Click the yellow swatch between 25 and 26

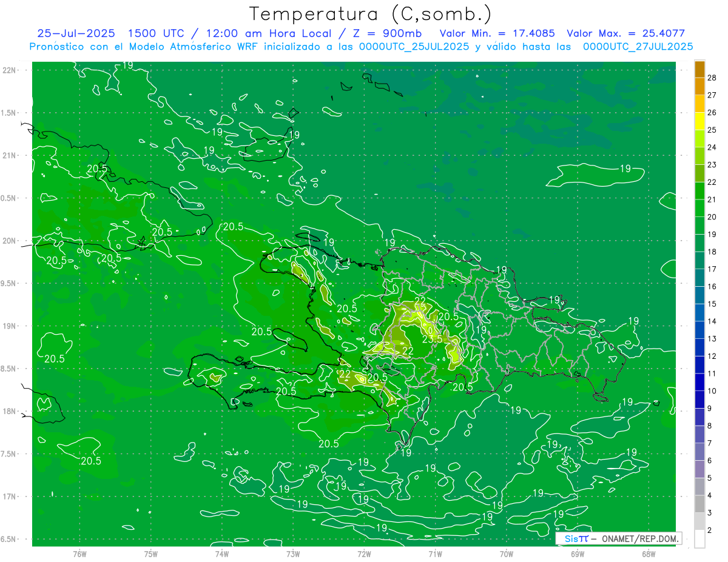click(699, 121)
